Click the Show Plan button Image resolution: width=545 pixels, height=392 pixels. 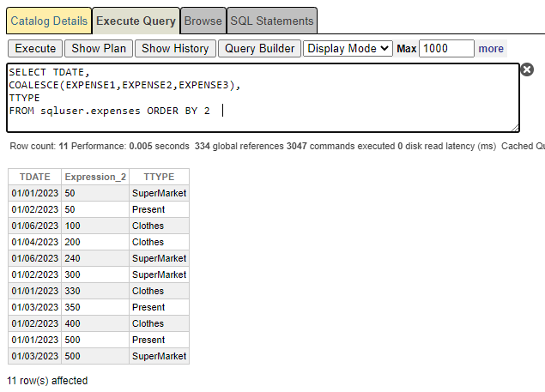tap(98, 49)
